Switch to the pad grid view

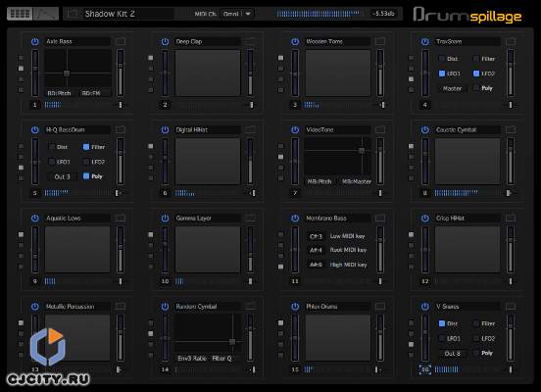point(20,14)
